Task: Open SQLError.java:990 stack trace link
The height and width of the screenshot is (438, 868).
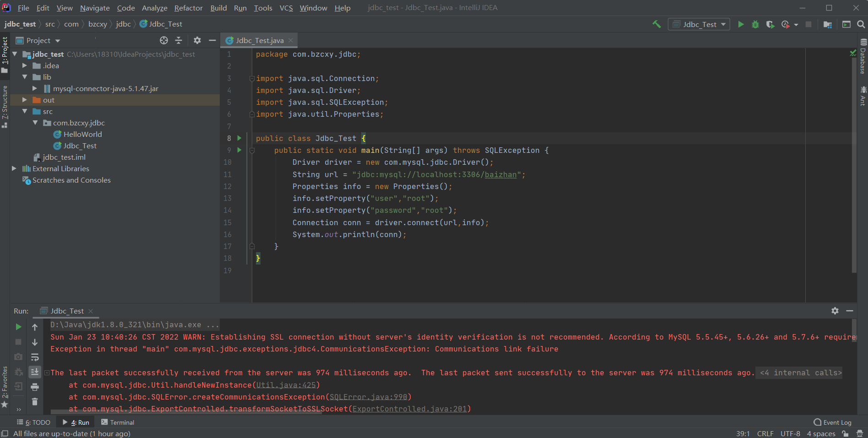Action: (x=369, y=397)
